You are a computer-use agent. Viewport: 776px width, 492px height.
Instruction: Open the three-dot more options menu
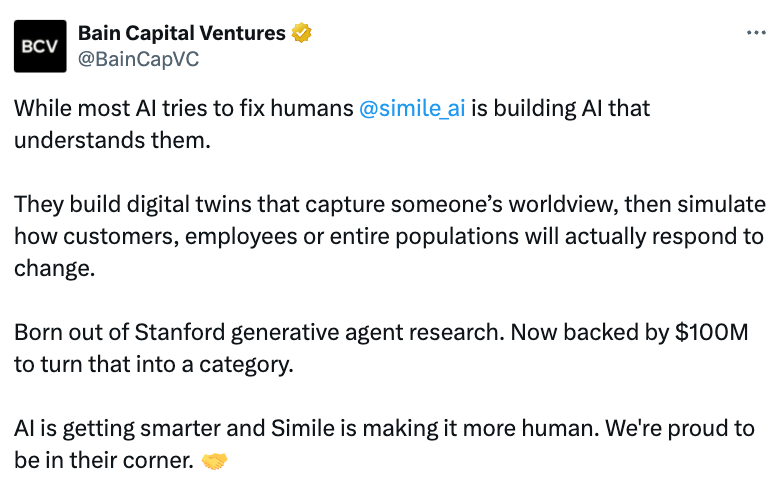pos(756,33)
